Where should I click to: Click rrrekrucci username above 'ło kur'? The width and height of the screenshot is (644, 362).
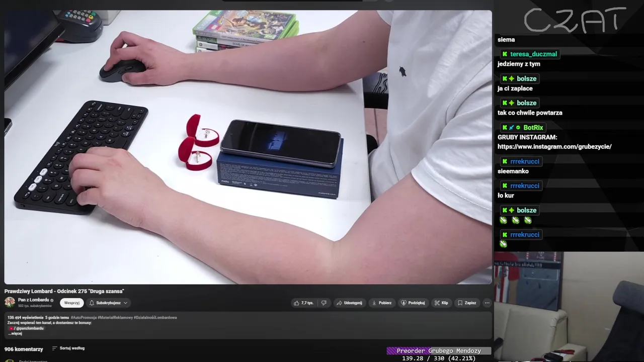pos(524,186)
